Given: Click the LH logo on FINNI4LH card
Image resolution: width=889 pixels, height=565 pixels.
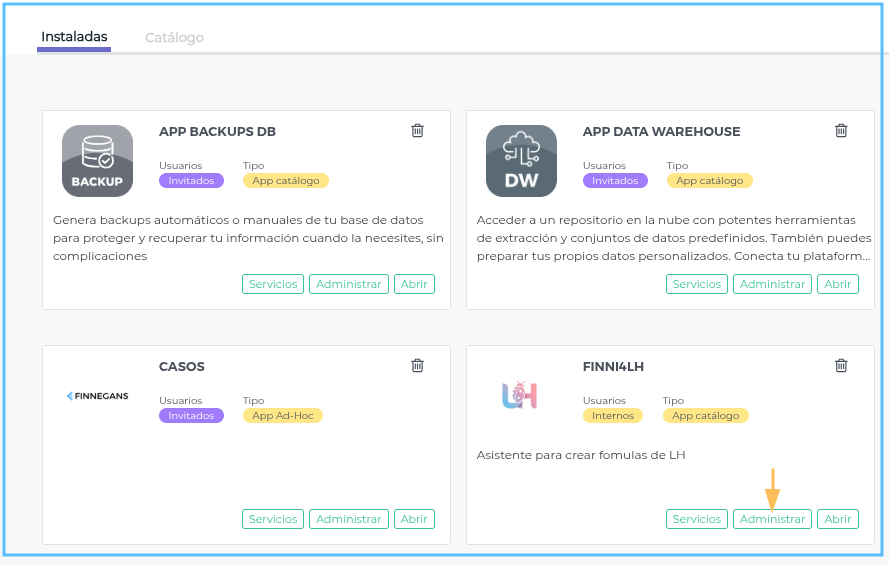Looking at the screenshot, I should 520,396.
